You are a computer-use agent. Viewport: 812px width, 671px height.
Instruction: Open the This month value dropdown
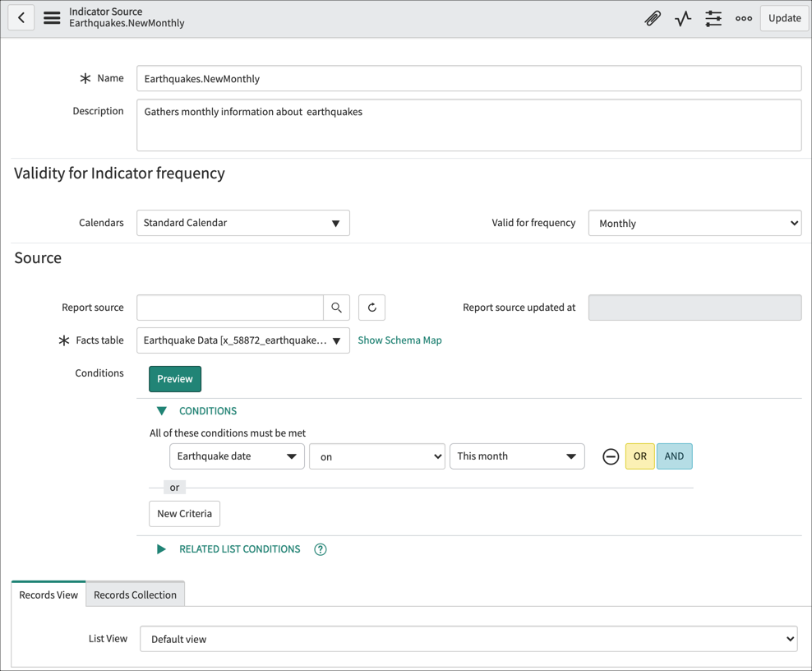tap(517, 456)
